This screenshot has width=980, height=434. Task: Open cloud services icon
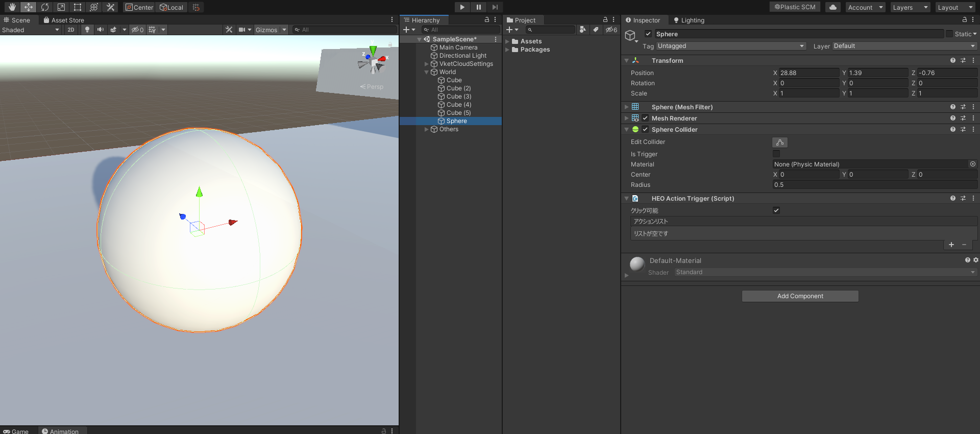[833, 7]
